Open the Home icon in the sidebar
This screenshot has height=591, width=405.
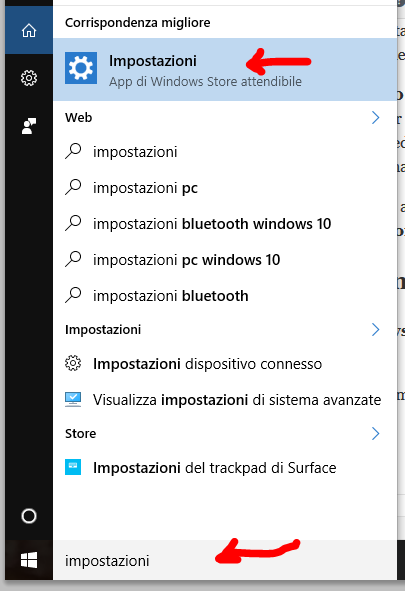pos(29,30)
